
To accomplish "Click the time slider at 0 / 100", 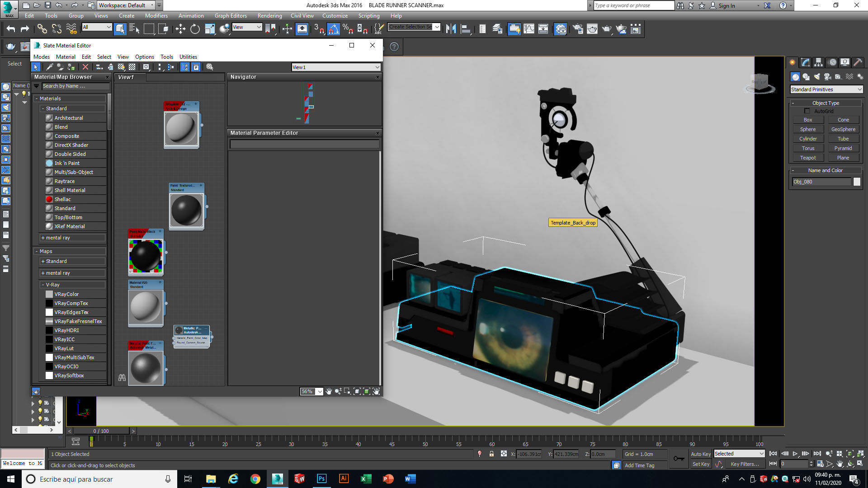I will point(101,431).
